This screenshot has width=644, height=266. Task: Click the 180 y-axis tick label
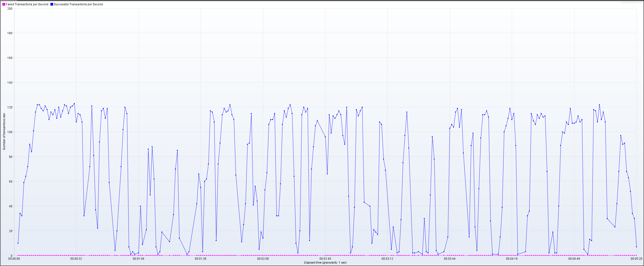pos(10,33)
